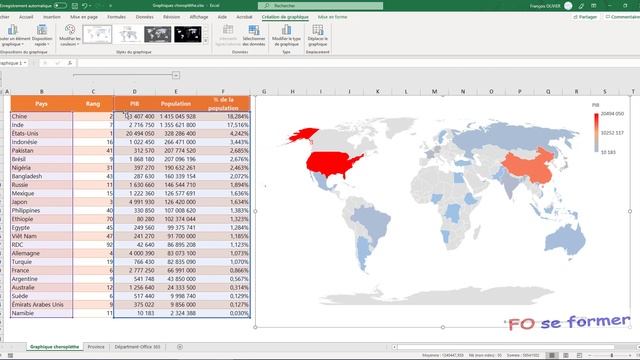
Task: Click the Save icon in title bar
Action: click(75, 6)
